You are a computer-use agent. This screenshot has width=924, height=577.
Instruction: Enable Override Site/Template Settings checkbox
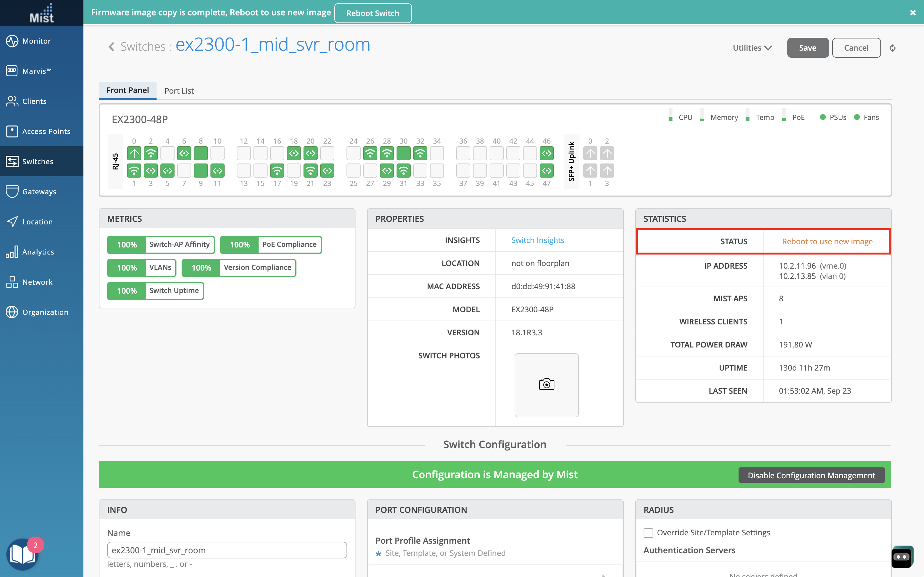[648, 533]
